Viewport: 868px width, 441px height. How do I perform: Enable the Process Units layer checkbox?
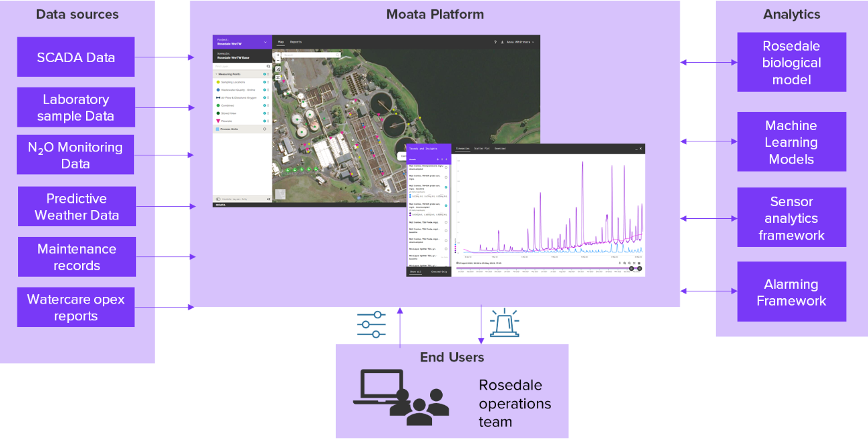tap(264, 129)
